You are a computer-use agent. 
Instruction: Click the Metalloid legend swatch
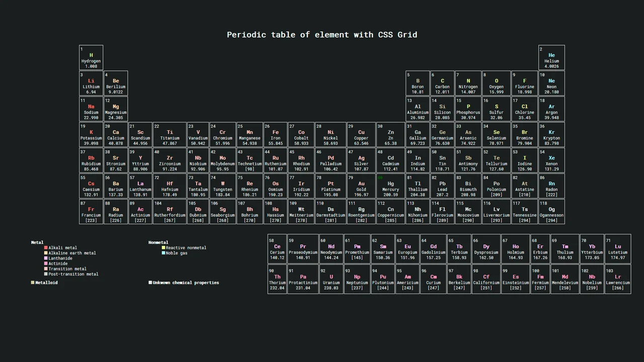[33, 282]
